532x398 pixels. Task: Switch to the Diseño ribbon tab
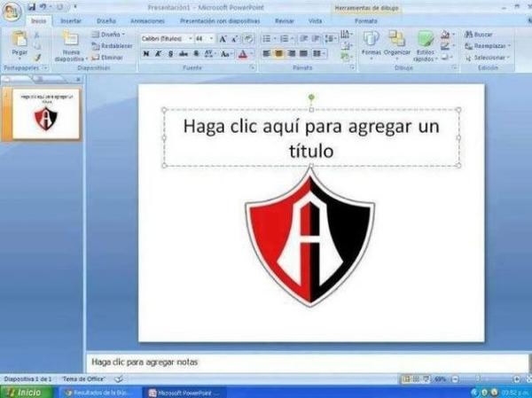pos(106,21)
